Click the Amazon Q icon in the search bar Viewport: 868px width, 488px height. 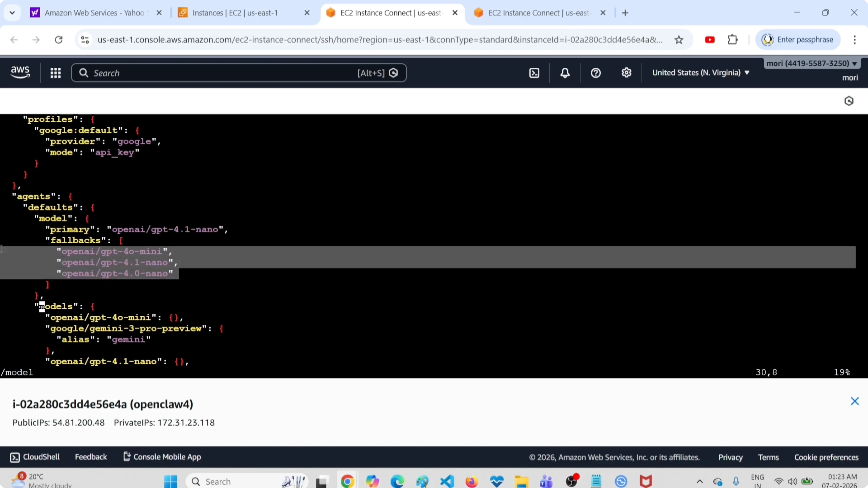(394, 72)
